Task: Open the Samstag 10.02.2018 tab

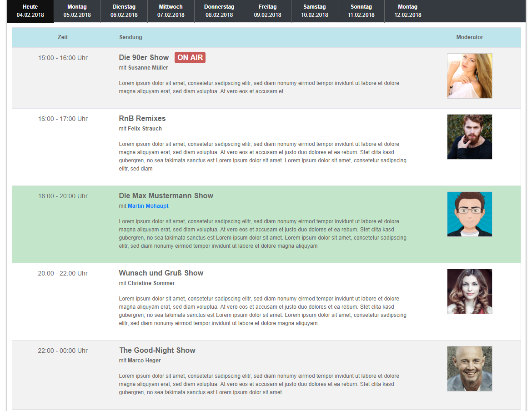Action: (x=314, y=11)
